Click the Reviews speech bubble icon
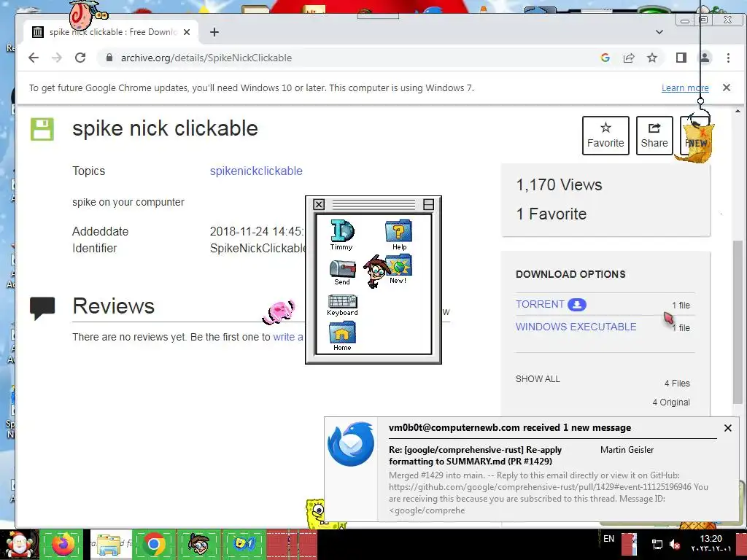Screen dimensions: 747x560 click(42, 308)
